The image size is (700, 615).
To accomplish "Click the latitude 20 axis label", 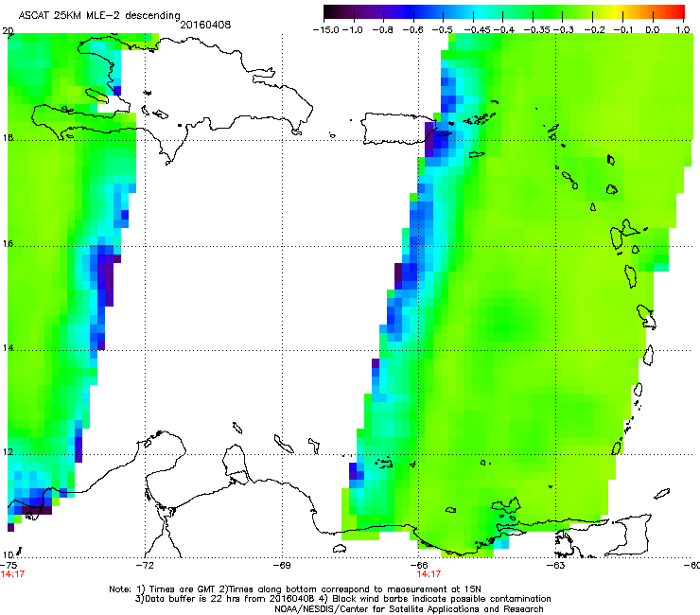I will pyautogui.click(x=8, y=31).
